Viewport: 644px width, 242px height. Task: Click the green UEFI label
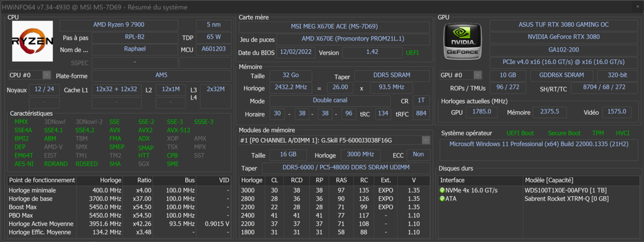[412, 53]
